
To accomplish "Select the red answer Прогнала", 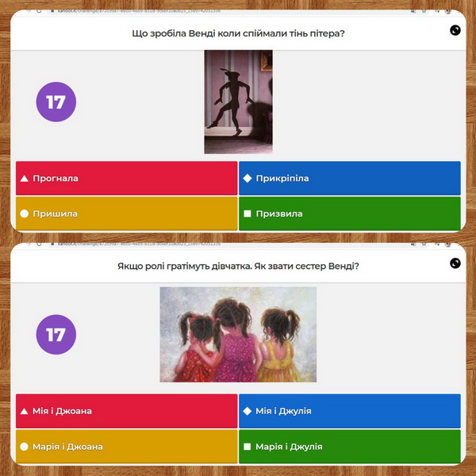I will pos(127,178).
